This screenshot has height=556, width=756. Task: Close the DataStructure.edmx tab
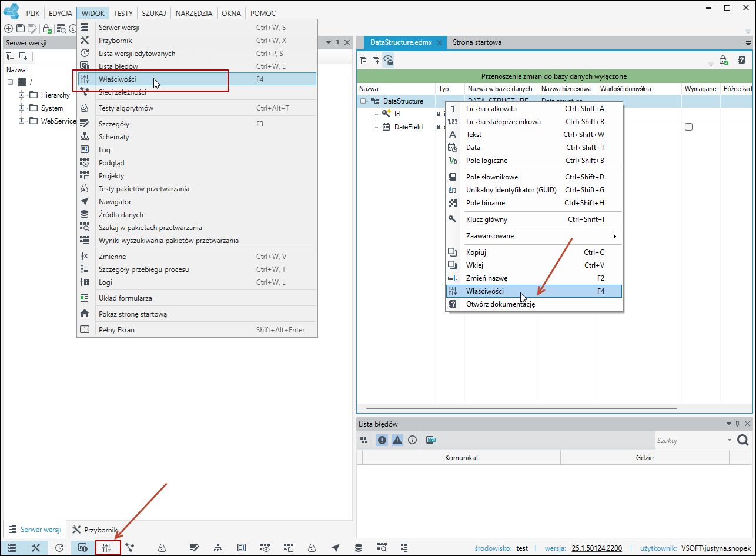439,43
